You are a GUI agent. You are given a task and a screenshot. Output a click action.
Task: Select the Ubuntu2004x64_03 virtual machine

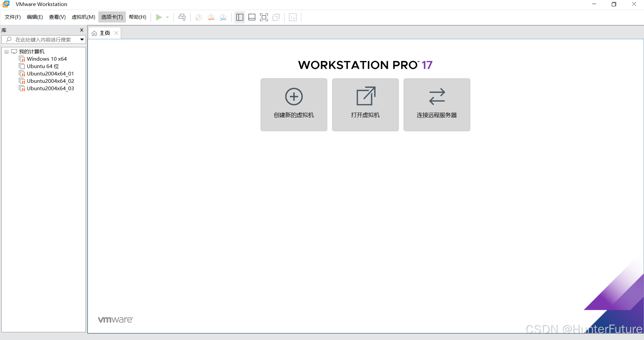pyautogui.click(x=50, y=89)
